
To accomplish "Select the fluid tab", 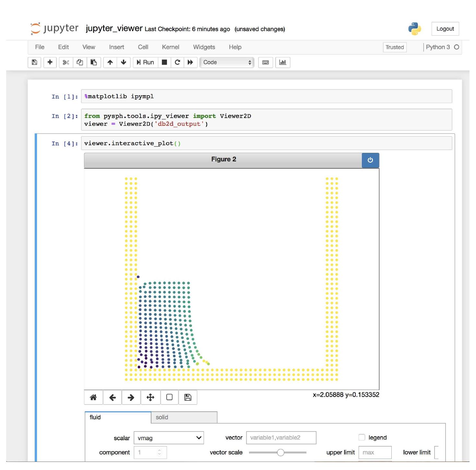I will tap(118, 417).
